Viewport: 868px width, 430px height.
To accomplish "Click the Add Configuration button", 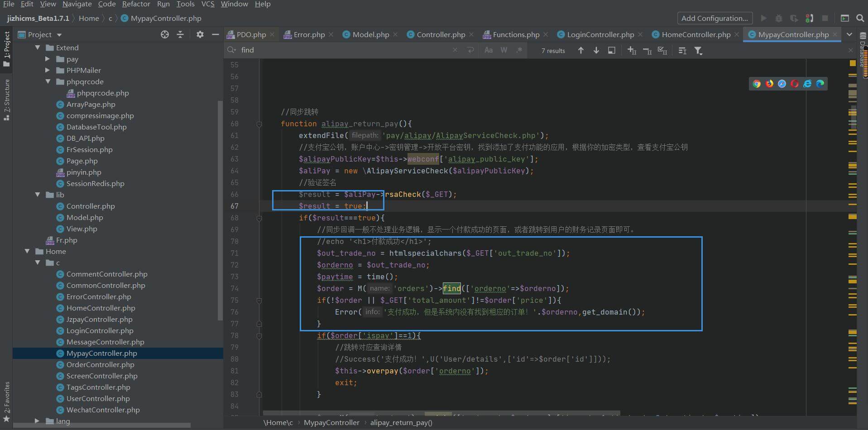I will point(714,18).
